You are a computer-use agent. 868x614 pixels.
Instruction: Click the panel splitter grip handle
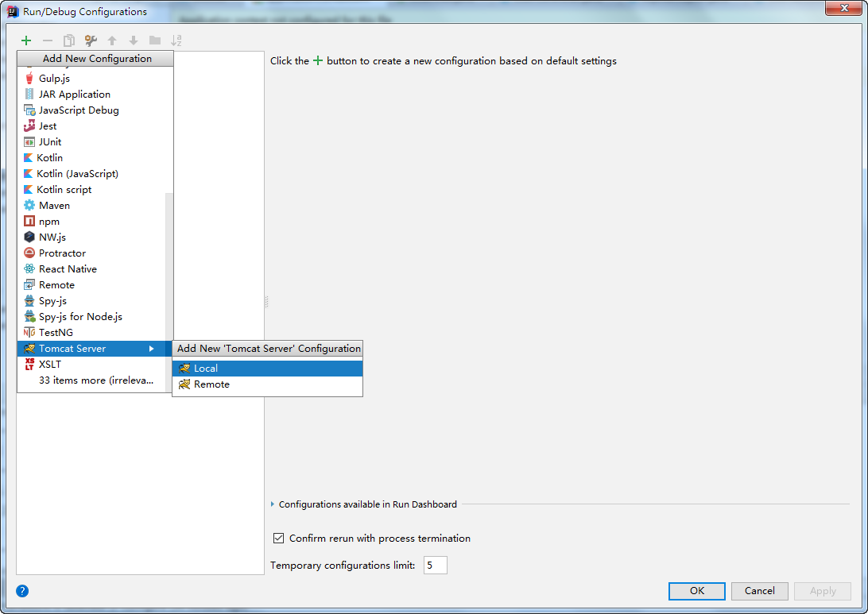pos(266,302)
